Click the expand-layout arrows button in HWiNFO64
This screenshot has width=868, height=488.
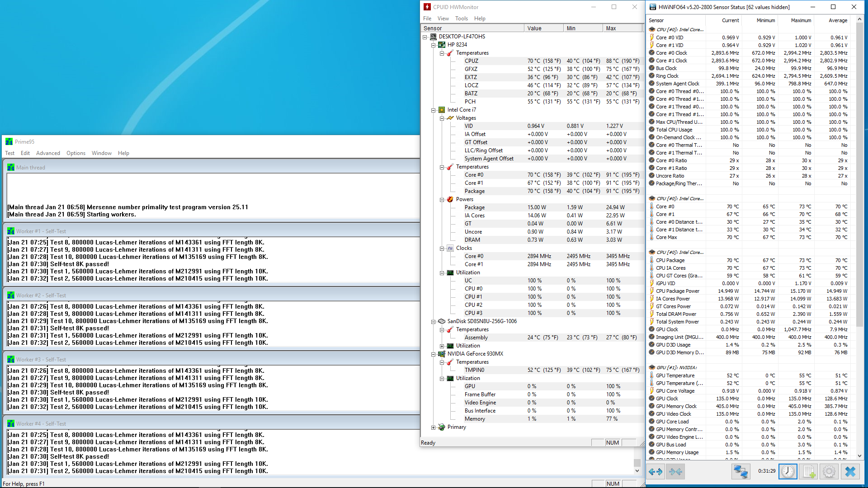(656, 472)
